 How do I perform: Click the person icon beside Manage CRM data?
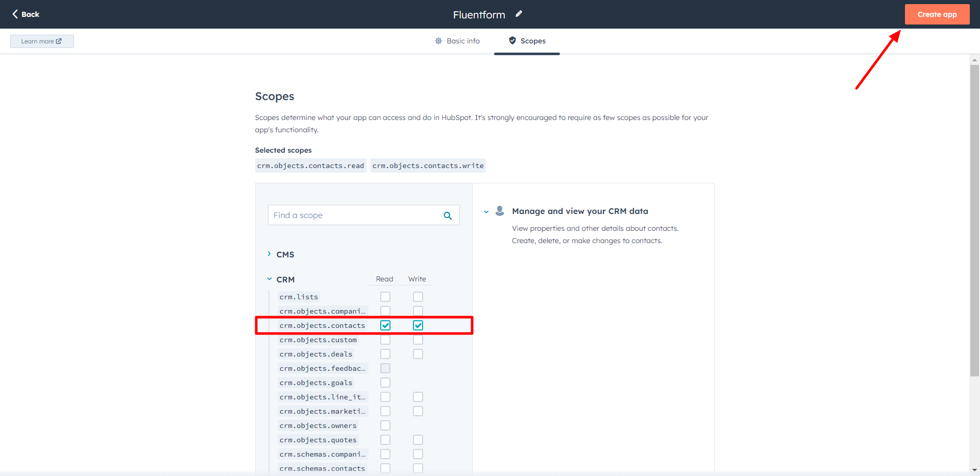pos(500,211)
